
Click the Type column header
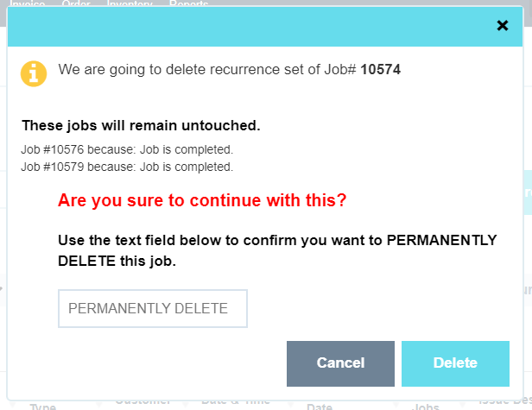pos(43,405)
